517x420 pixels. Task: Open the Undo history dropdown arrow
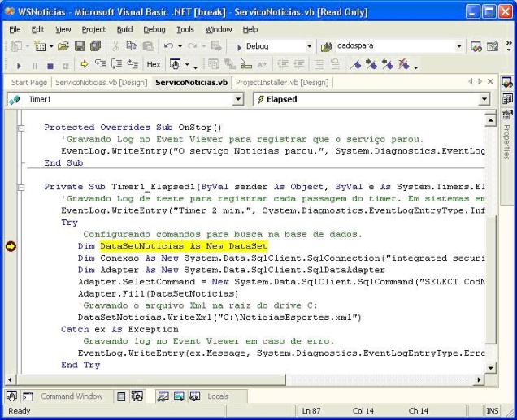(180, 46)
